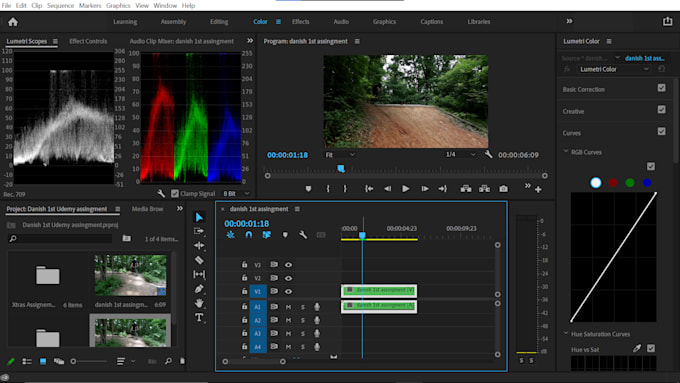680x383 pixels.
Task: Show more workspaces overflow chevron
Action: coord(569,21)
